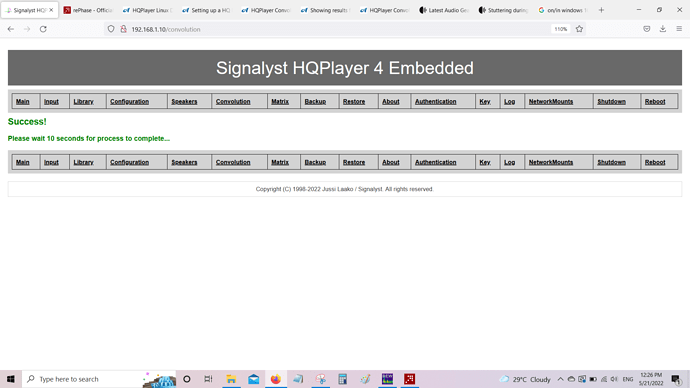This screenshot has width=690, height=388.
Task: Open Input in the top navigation bar
Action: point(51,102)
